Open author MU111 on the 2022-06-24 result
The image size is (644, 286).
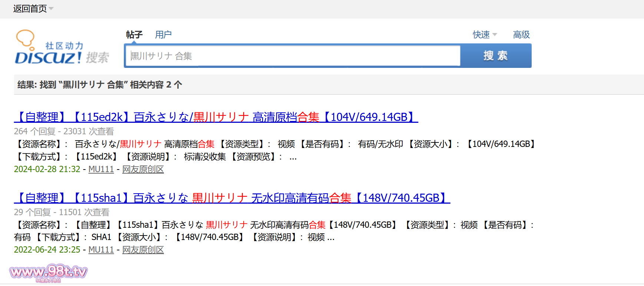point(101,250)
